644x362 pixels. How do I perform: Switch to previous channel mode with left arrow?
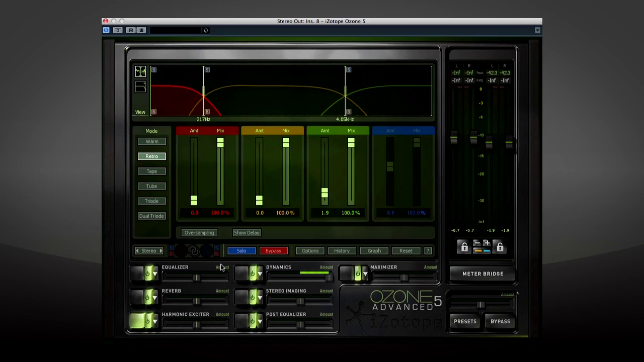137,251
